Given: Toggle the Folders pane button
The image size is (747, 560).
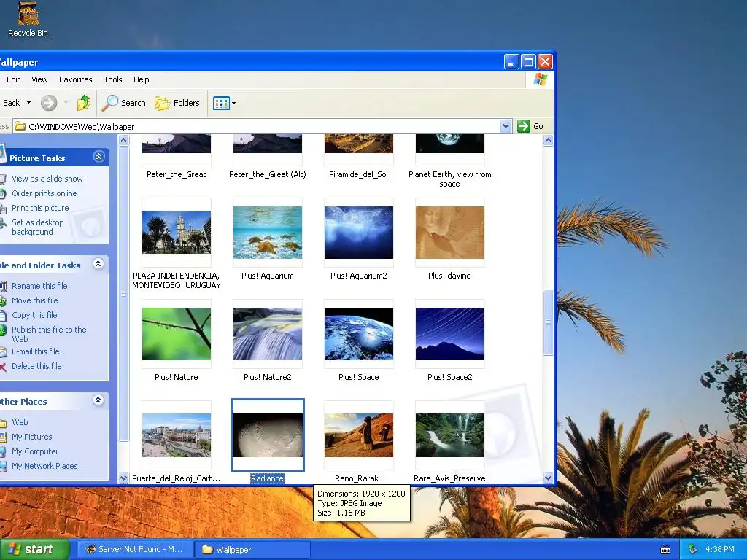Looking at the screenshot, I should (x=177, y=103).
